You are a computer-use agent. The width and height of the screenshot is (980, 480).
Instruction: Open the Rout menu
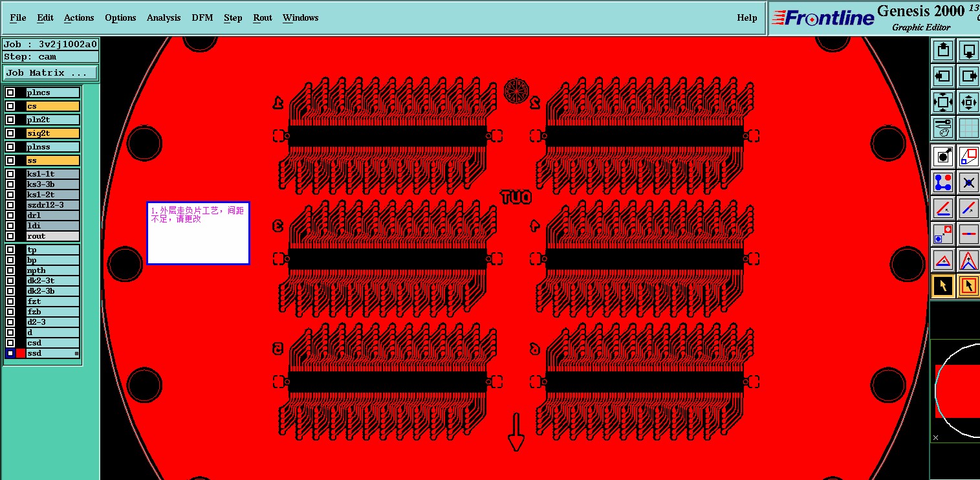[263, 17]
